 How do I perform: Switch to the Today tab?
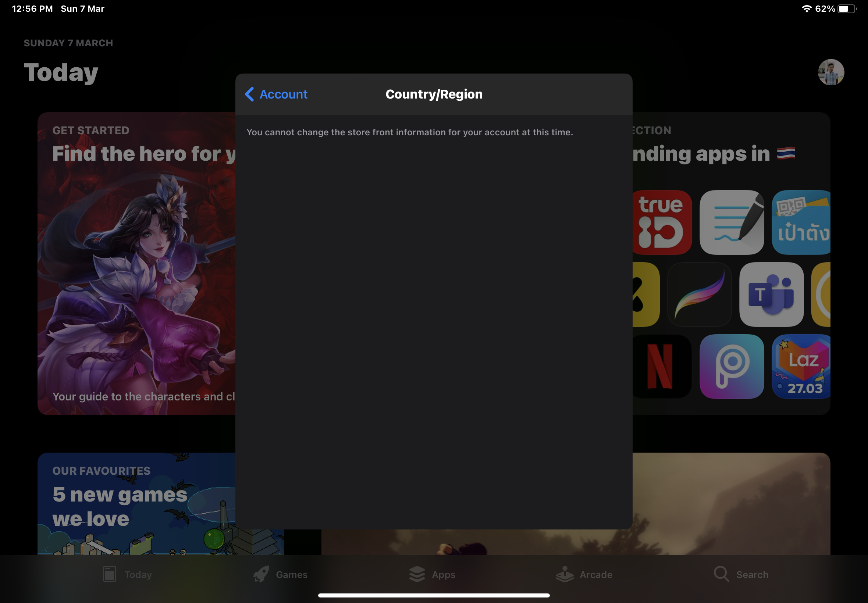[127, 574]
